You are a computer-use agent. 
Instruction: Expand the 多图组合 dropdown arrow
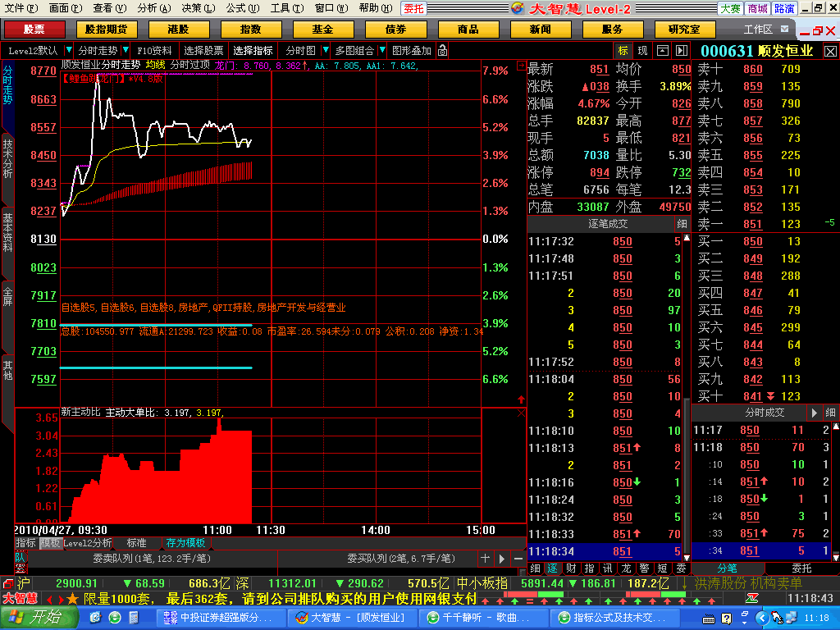pos(381,51)
